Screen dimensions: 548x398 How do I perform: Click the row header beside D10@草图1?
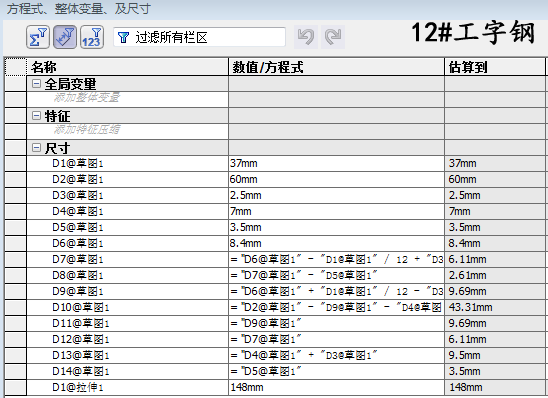pos(15,308)
